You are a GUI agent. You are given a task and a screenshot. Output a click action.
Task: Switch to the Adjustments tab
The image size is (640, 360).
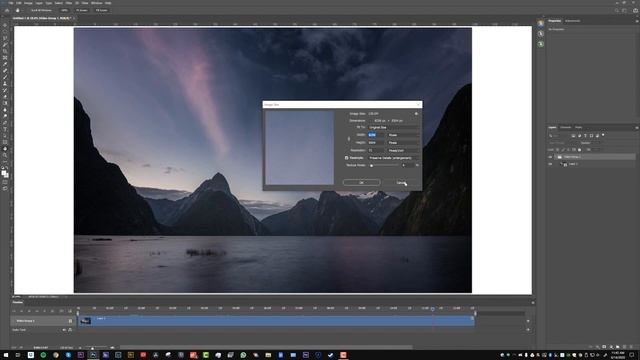[x=573, y=21]
